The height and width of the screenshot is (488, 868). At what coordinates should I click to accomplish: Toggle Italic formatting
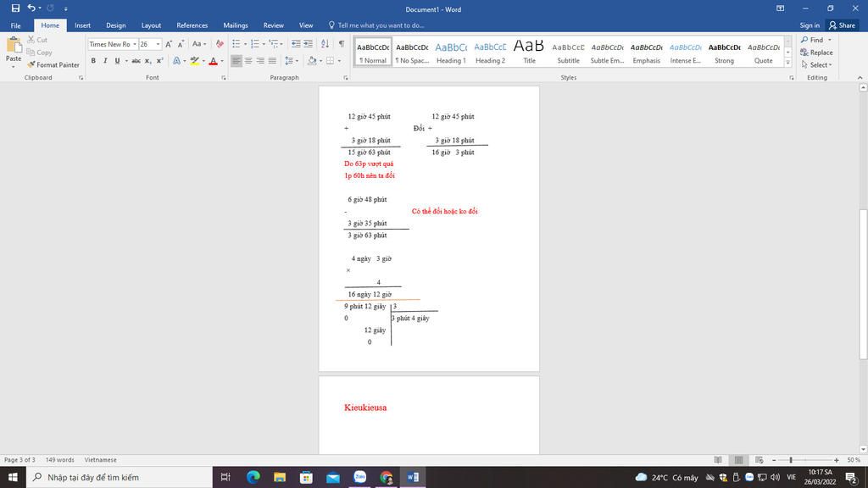[105, 61]
